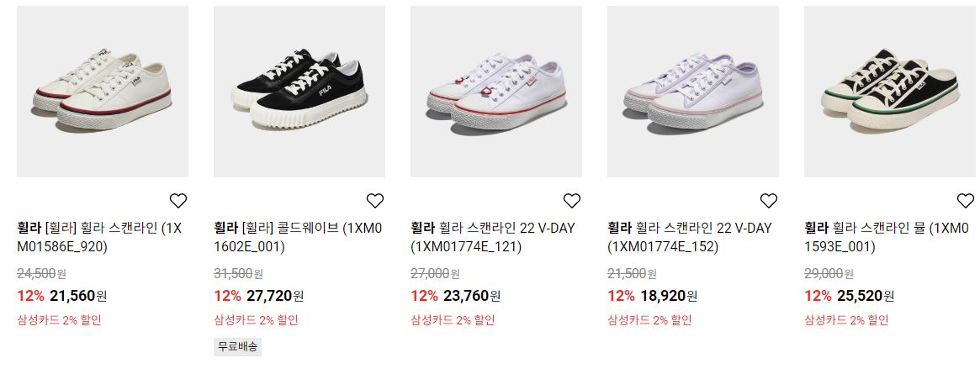The image size is (980, 374).
Task: View white V-DAY sneaker with red line
Action: click(x=496, y=92)
